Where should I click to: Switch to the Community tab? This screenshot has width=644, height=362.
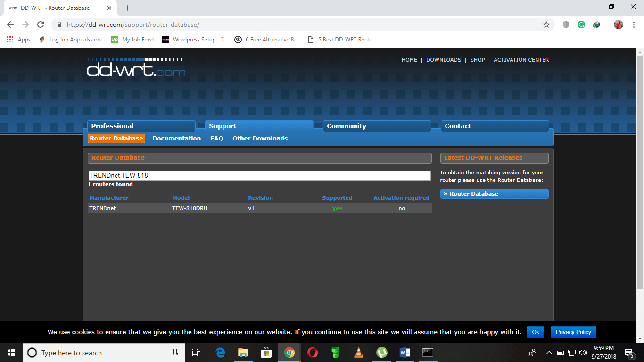coord(377,126)
